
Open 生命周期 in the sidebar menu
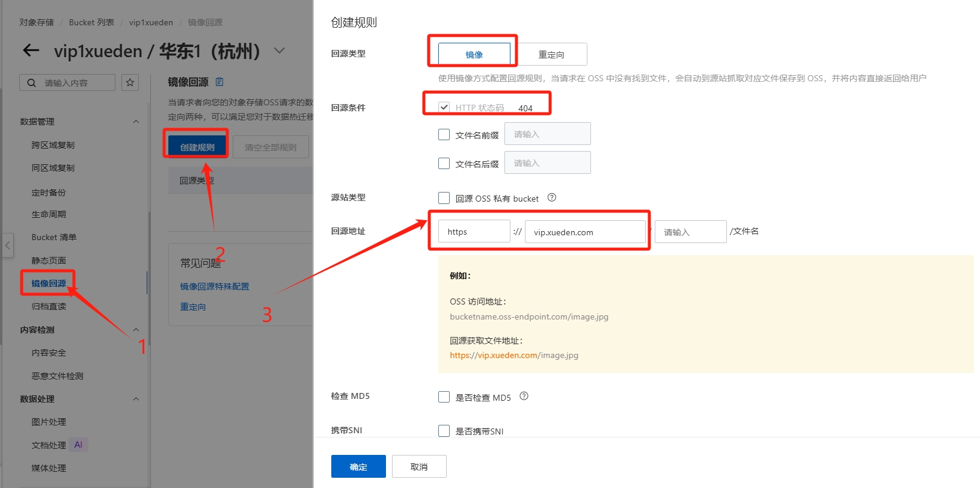[49, 215]
